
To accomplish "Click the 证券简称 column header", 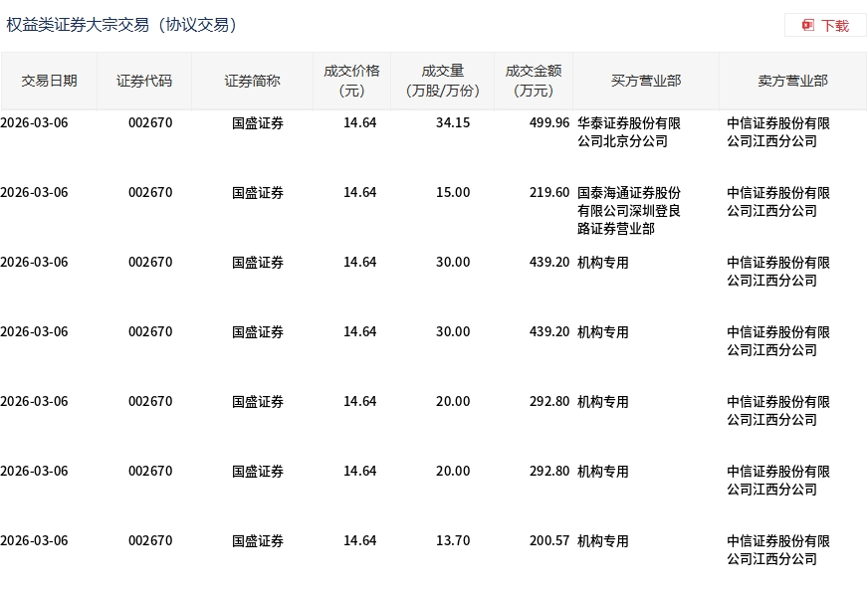I will click(x=252, y=81).
